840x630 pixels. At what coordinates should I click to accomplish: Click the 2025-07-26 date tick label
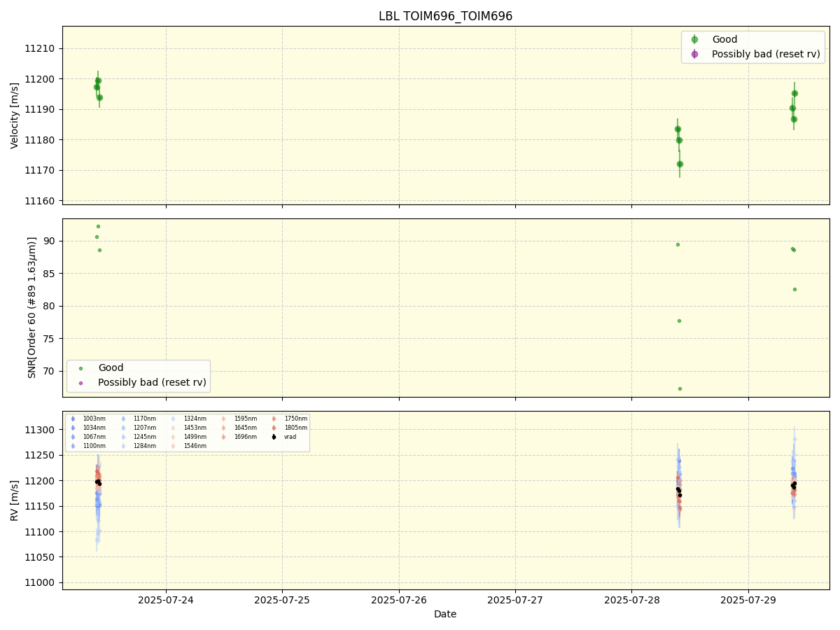[x=399, y=600]
